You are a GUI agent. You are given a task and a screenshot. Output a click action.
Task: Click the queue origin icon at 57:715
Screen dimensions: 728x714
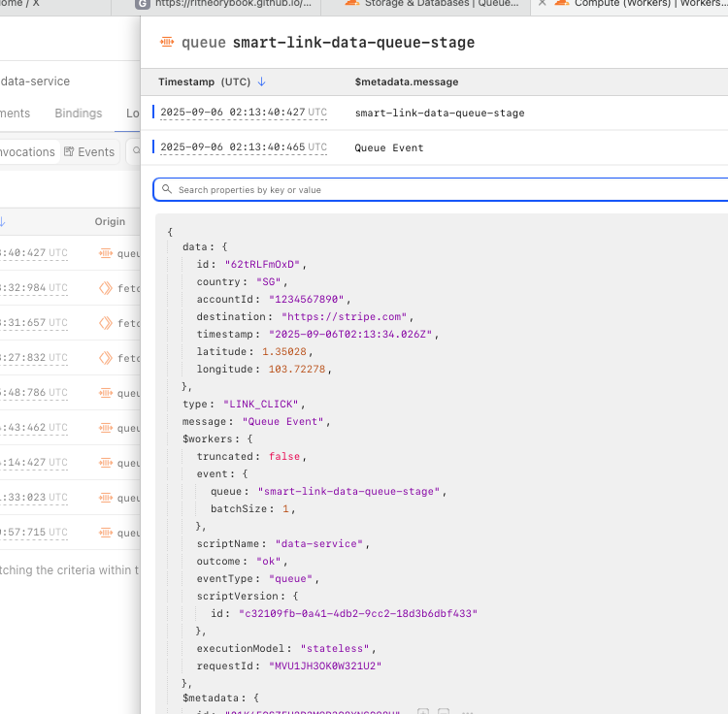[x=107, y=533]
